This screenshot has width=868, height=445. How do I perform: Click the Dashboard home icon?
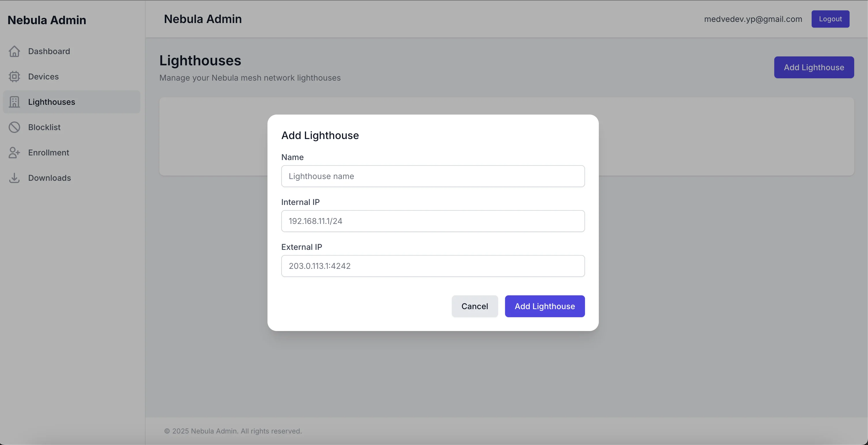pyautogui.click(x=14, y=51)
